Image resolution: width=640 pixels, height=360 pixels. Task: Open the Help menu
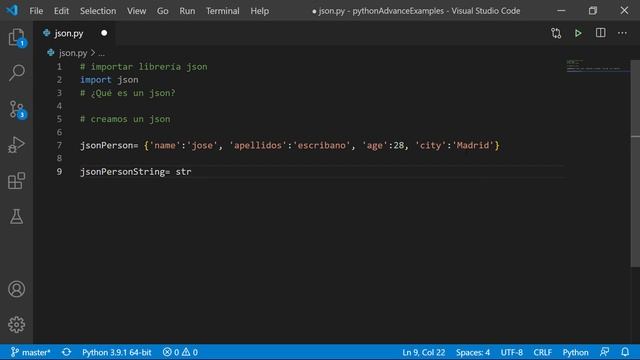(260, 11)
